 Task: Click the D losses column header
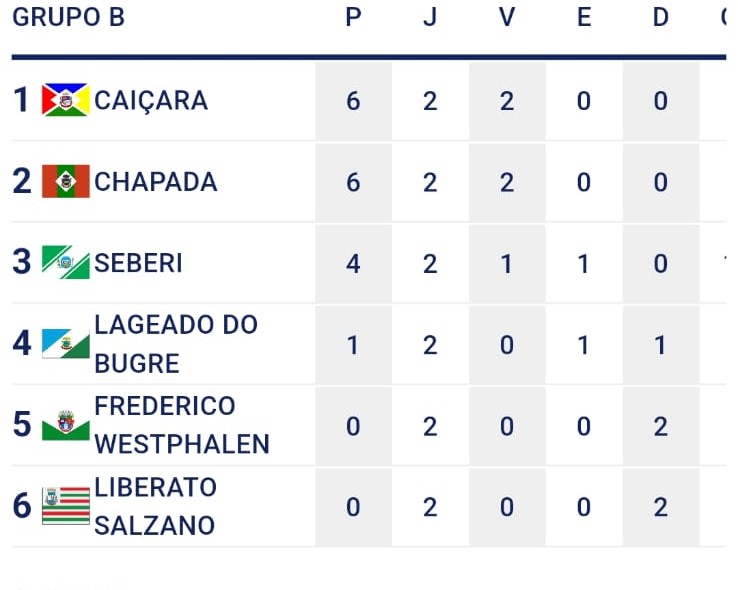[660, 18]
